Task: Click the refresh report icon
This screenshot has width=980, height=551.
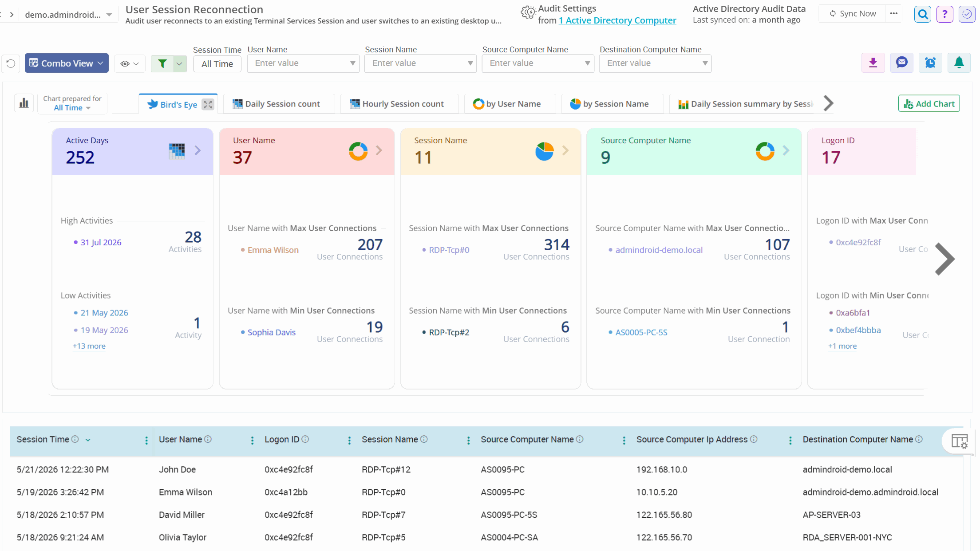Action: (11, 63)
